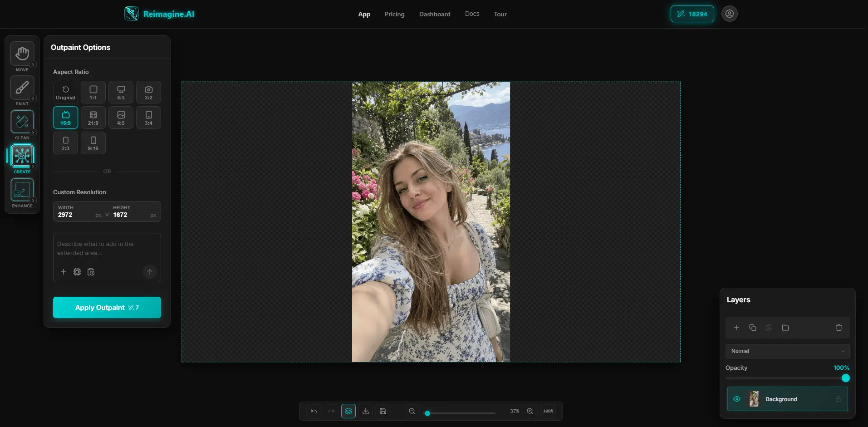Viewport: 868px width, 427px height.
Task: Reset to Original aspect ratio
Action: pyautogui.click(x=66, y=92)
